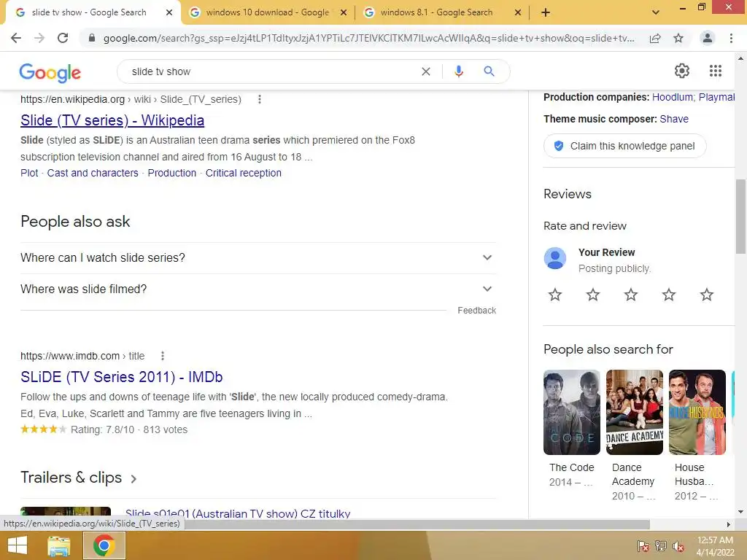The height and width of the screenshot is (560, 747).
Task: Open the Chrome profile avatar
Action: pyautogui.click(x=708, y=38)
